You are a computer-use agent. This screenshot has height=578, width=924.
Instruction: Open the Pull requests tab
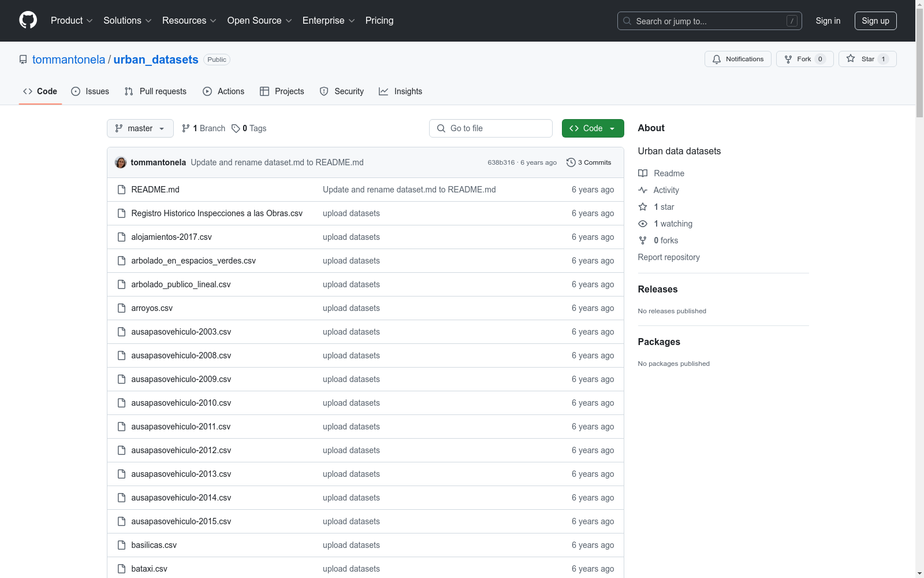point(155,91)
